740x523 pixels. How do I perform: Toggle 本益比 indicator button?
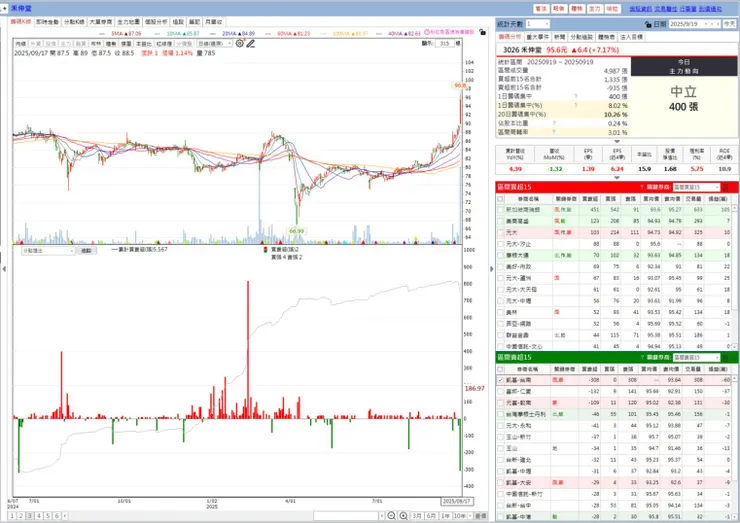coord(143,43)
